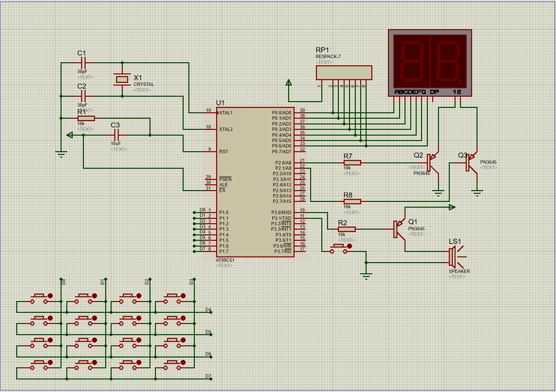This screenshot has height=392, width=556.
Task: Click the SPEAKER label under LS1
Action: pos(459,272)
